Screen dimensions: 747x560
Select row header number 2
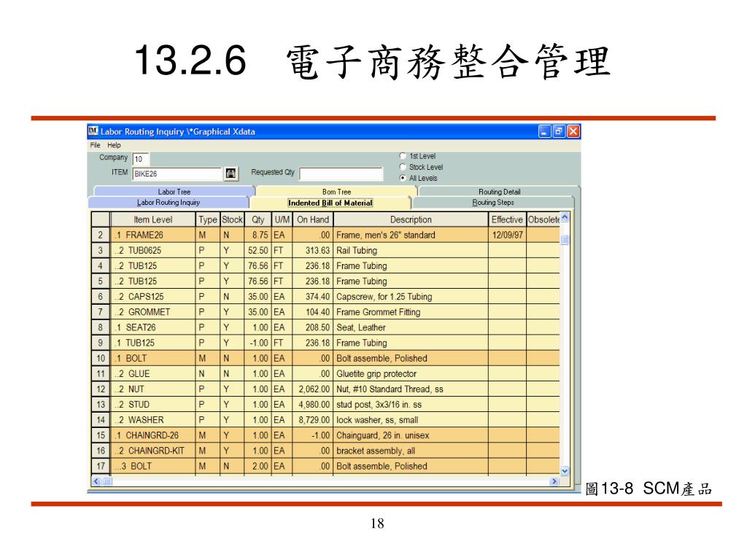point(101,235)
